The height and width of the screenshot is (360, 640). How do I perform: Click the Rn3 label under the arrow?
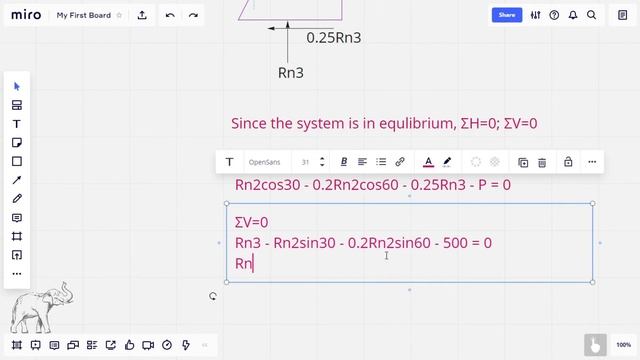pyautogui.click(x=291, y=73)
